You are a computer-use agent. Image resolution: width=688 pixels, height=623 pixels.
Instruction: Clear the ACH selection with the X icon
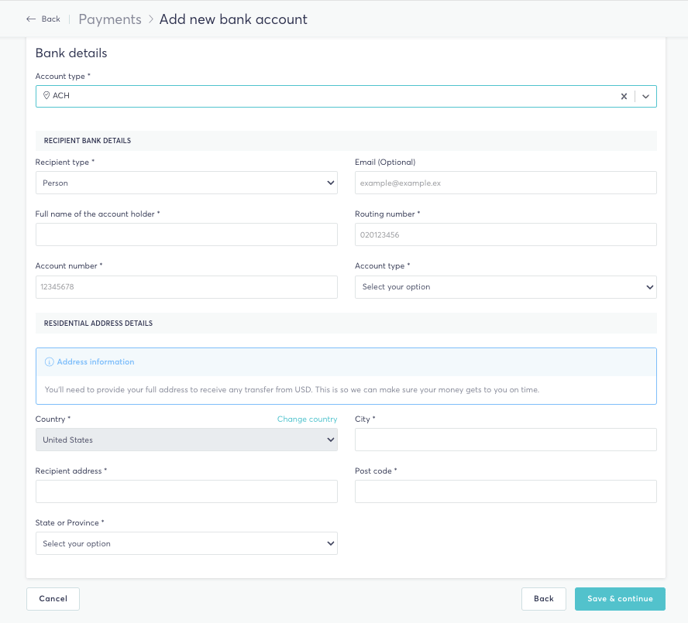pos(624,96)
